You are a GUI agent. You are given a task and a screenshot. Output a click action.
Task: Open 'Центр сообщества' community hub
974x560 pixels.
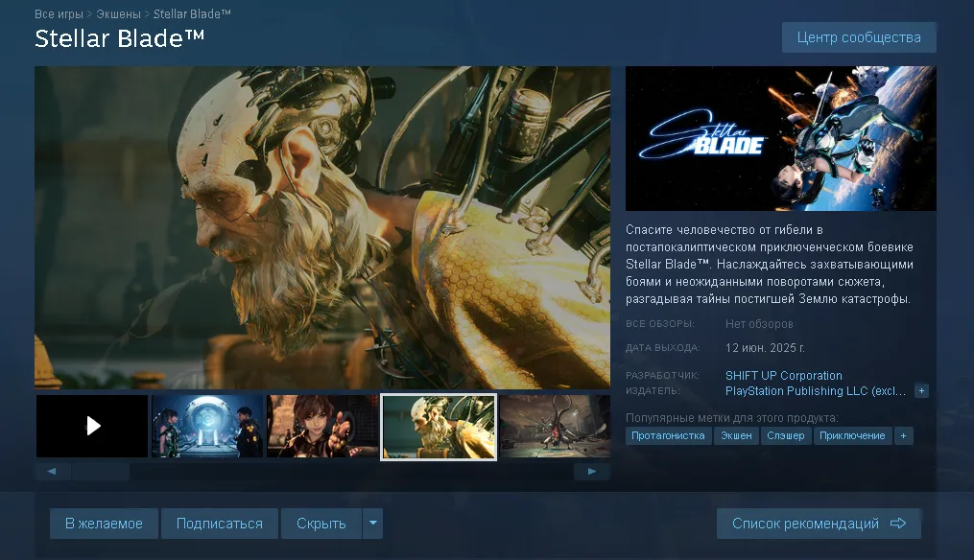point(859,37)
